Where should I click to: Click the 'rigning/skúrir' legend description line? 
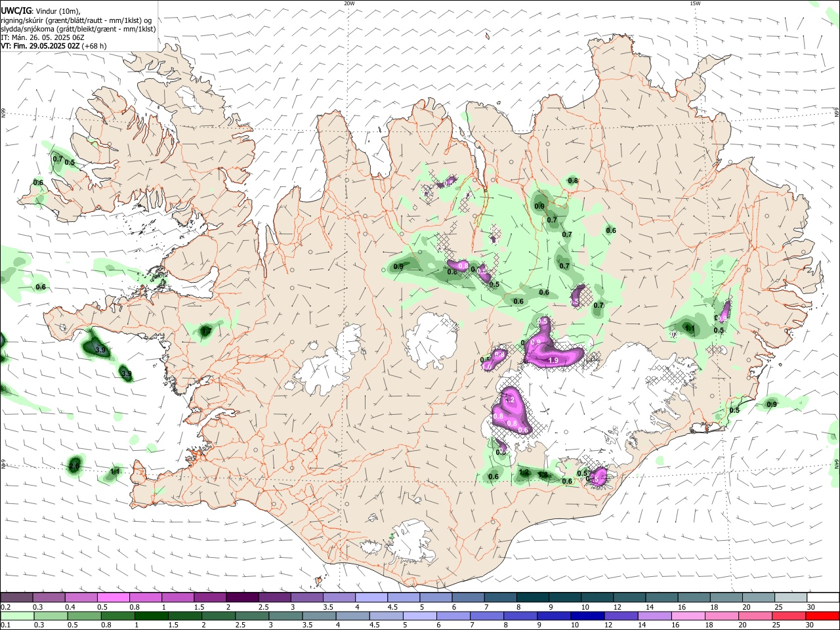pyautogui.click(x=76, y=20)
